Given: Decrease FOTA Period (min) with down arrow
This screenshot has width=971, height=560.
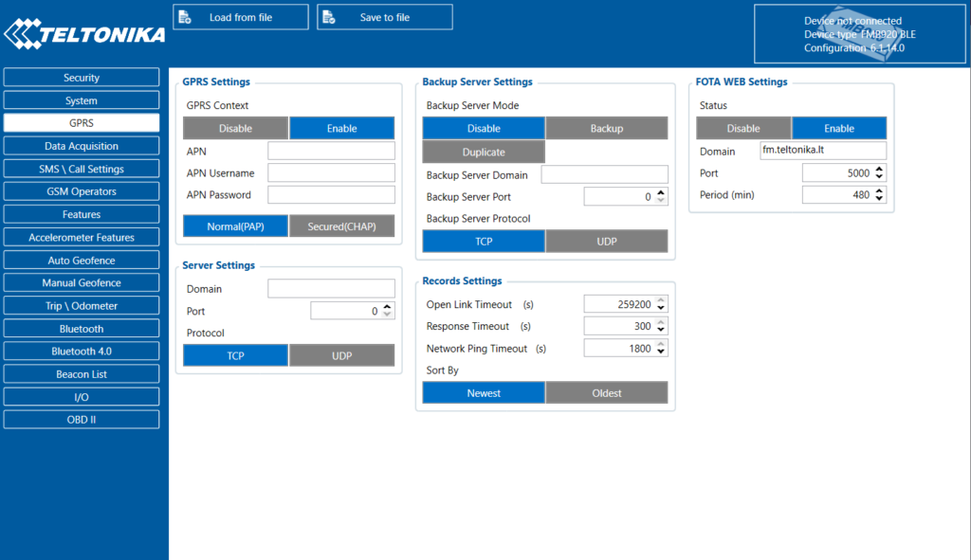Looking at the screenshot, I should point(879,199).
